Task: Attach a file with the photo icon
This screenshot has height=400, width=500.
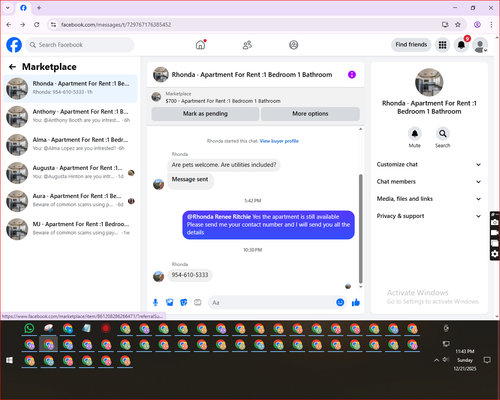Action: 170,302
